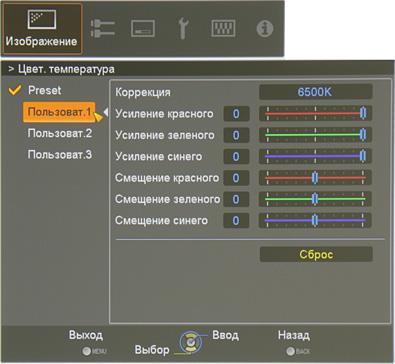The width and height of the screenshot is (395, 364).
Task: Adjust the Смещение зеленого green slider
Action: click(315, 199)
